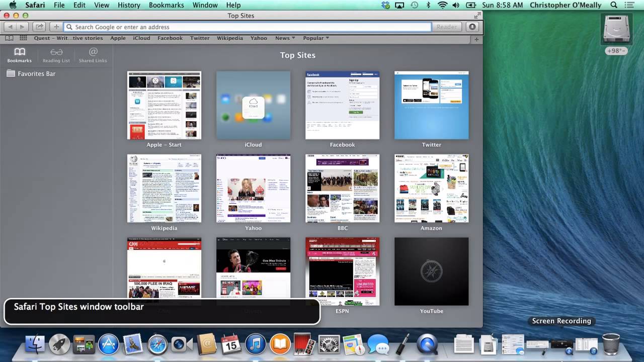Screen dimensions: 644x362
Task: Show the Downloads button in Safari toolbar
Action: pyautogui.click(x=472, y=27)
